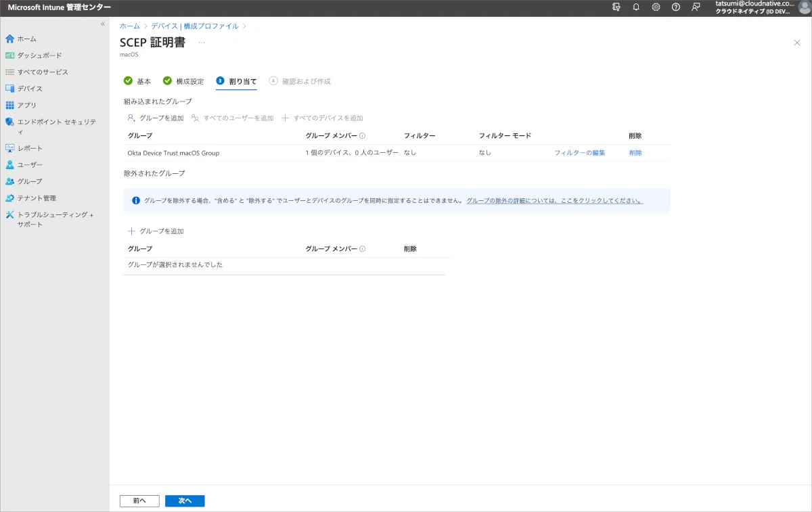The height and width of the screenshot is (512, 812).
Task: Switch to the 構成設定 step tab
Action: (x=183, y=81)
